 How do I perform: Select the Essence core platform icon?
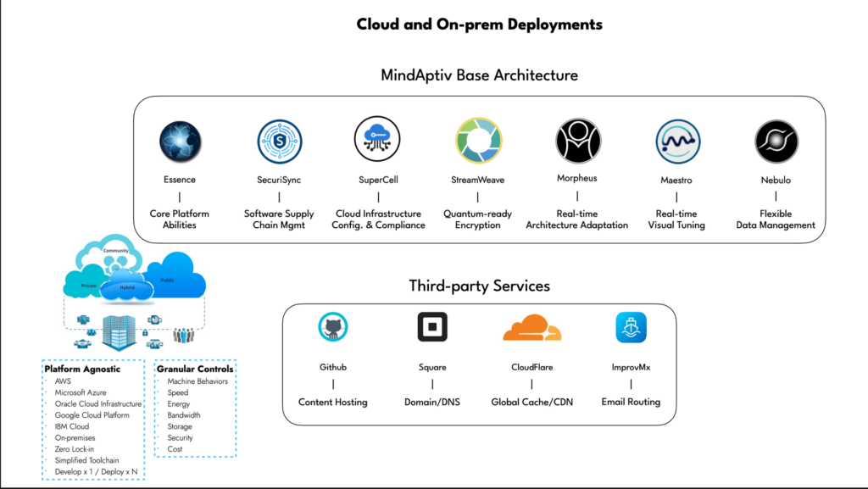pyautogui.click(x=179, y=140)
